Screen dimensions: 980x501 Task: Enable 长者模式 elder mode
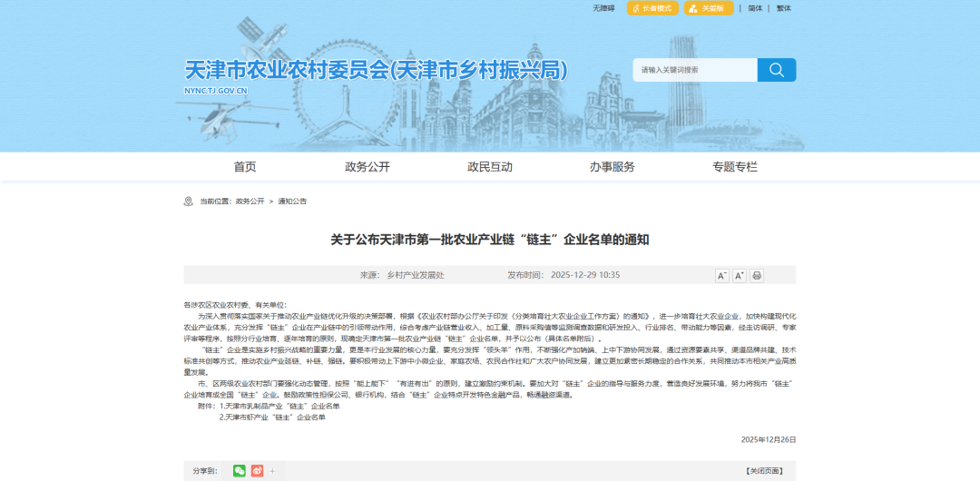[652, 8]
